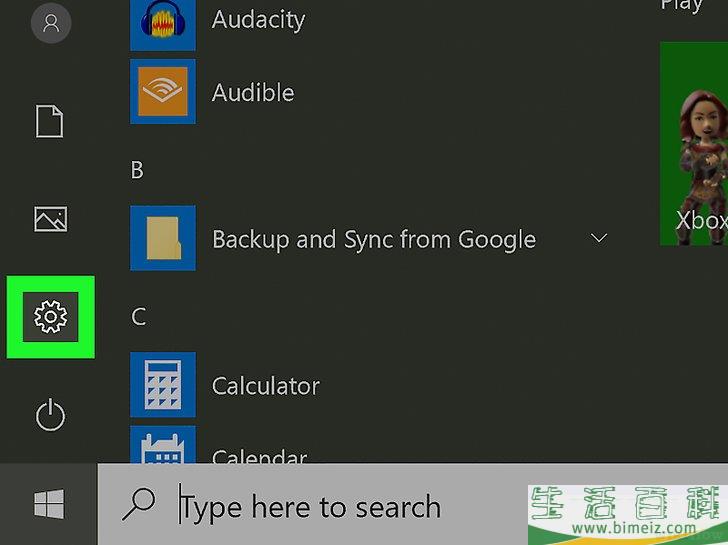Screen dimensions: 728x545
Task: Open the user account icon
Action: [51, 23]
